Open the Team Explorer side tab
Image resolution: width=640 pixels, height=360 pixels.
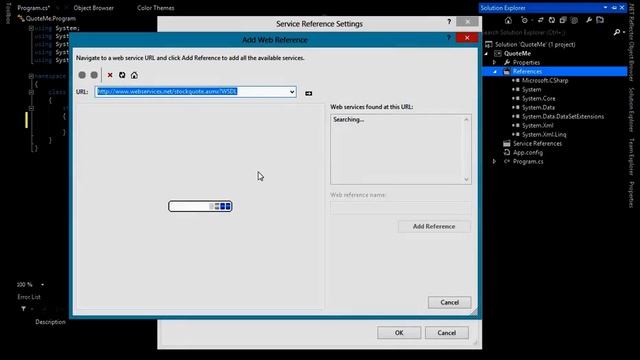(631, 157)
